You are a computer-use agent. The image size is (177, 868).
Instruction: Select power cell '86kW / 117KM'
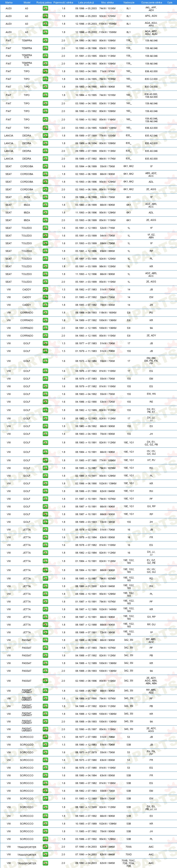pyautogui.click(x=108, y=159)
